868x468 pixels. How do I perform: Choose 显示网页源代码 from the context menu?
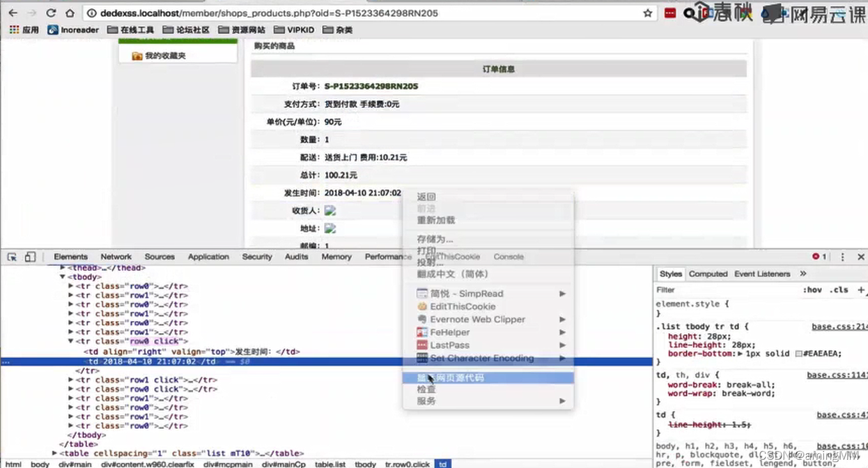pyautogui.click(x=488, y=378)
